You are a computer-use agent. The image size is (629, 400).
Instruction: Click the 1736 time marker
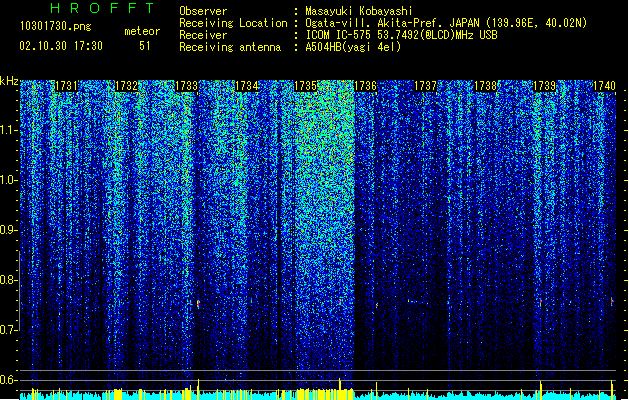[x=365, y=86]
